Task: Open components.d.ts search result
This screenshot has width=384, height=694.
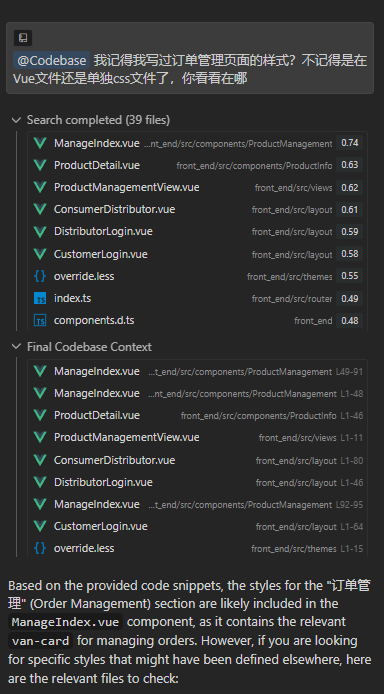Action: tap(197, 320)
